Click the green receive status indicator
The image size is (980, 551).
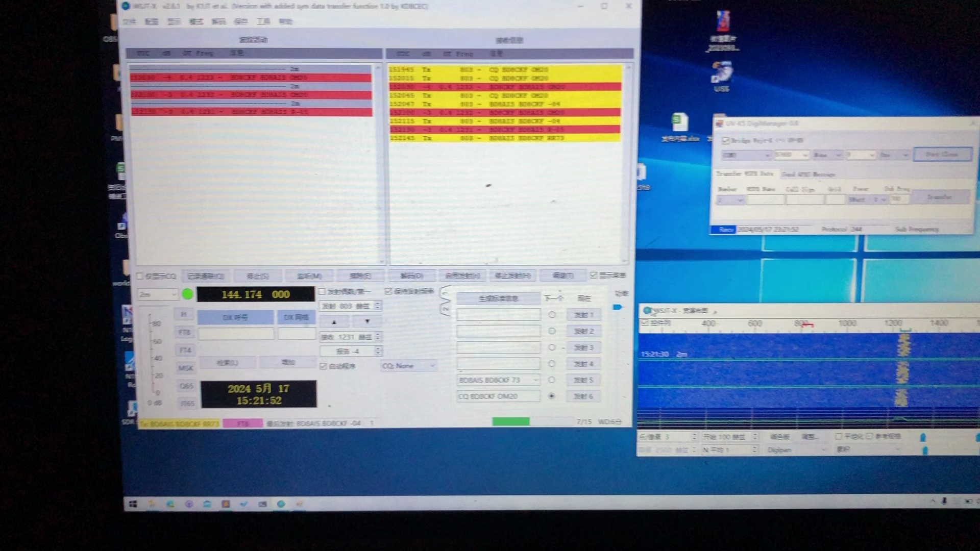[x=188, y=293]
